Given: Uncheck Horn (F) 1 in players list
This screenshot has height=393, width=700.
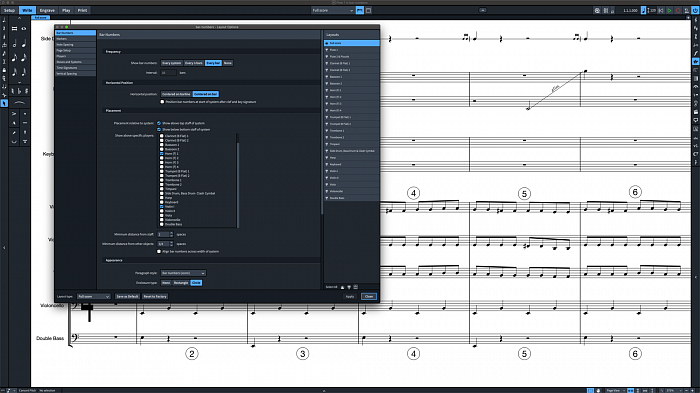Looking at the screenshot, I should [162, 154].
